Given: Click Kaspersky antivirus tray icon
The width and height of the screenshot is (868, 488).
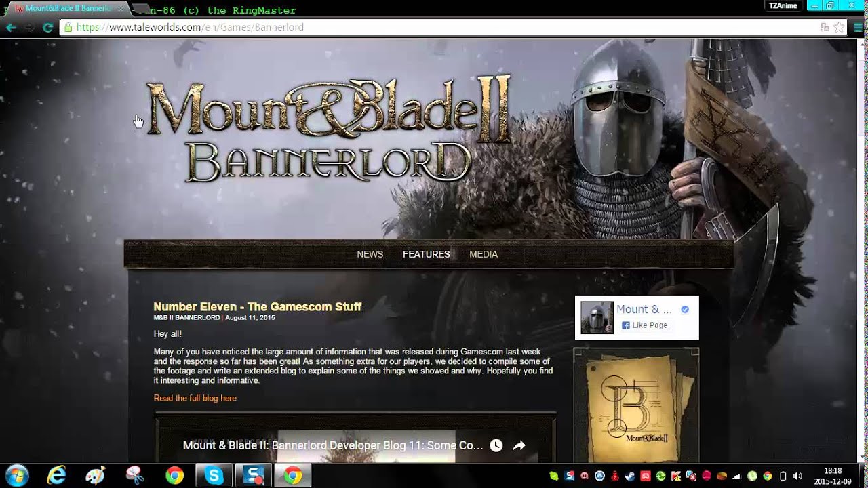Looking at the screenshot, I should (x=676, y=476).
